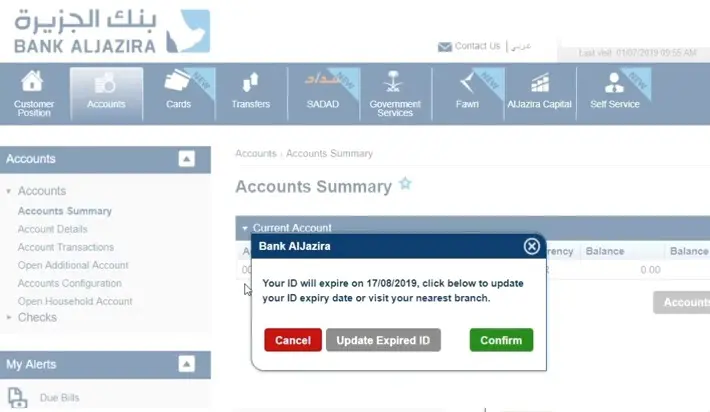The height and width of the screenshot is (412, 710).
Task: Collapse the My Alerts panel
Action: (x=187, y=364)
